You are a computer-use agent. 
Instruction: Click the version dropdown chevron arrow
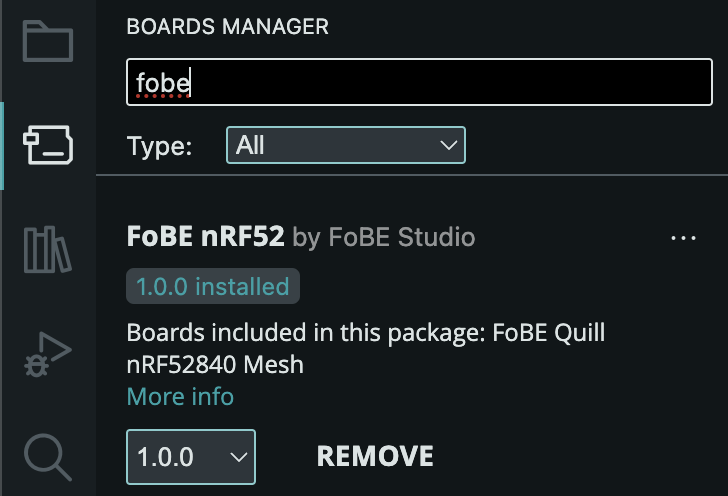[239, 457]
